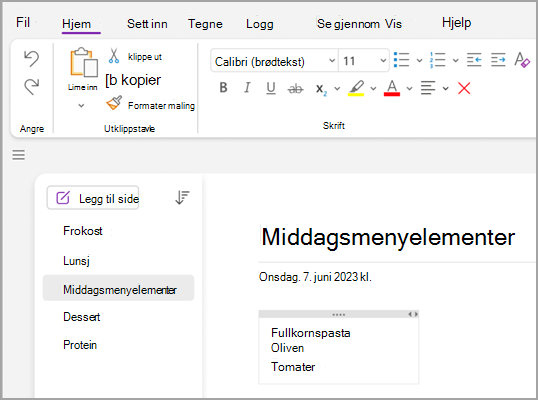Apply numbered list formatting
The image size is (538, 400).
[437, 60]
